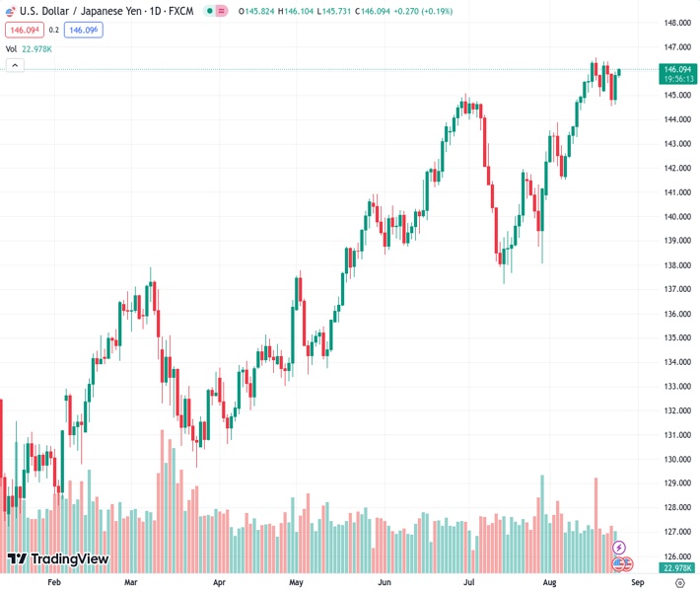Click the USD/JPY flag symbol icon

(11, 10)
